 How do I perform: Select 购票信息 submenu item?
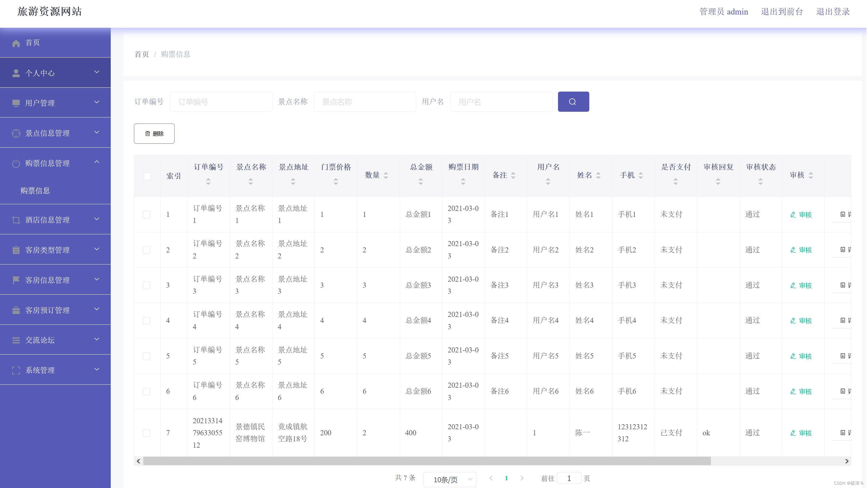(35, 191)
